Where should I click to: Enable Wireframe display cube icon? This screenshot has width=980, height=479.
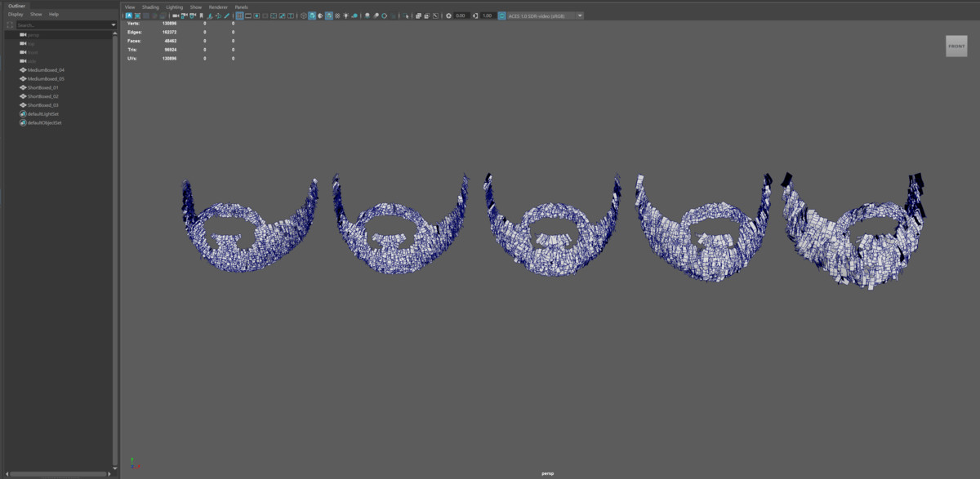[303, 16]
